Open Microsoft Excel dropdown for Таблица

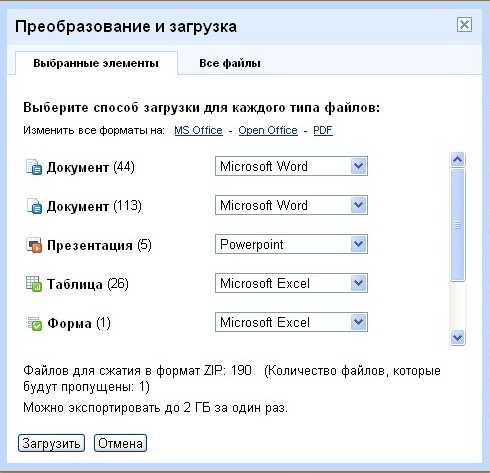[291, 283]
